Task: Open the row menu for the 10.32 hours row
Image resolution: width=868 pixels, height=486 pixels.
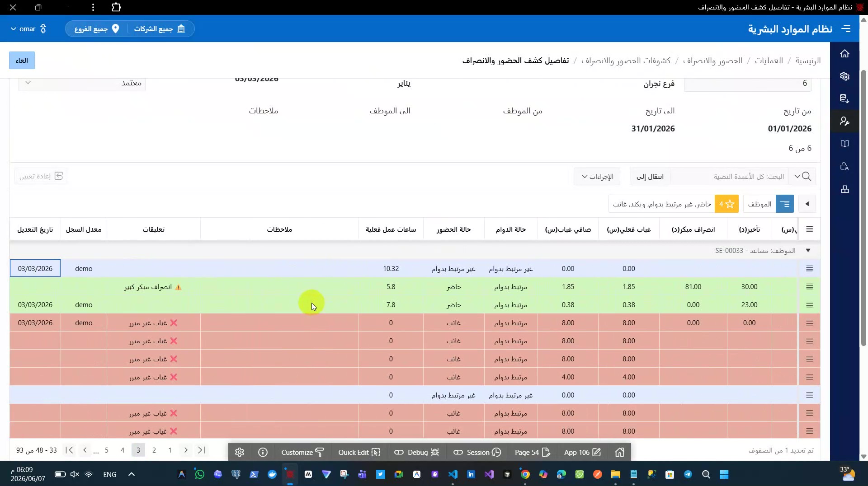Action: point(809,269)
